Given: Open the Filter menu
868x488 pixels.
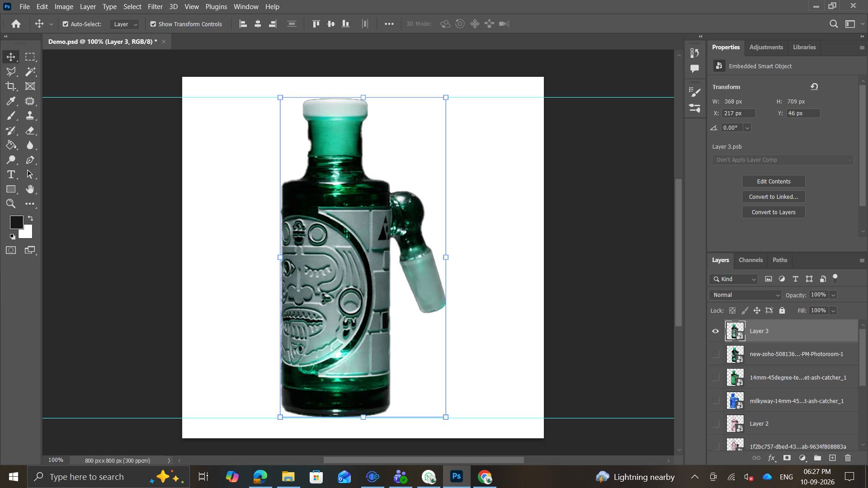Looking at the screenshot, I should [x=155, y=7].
